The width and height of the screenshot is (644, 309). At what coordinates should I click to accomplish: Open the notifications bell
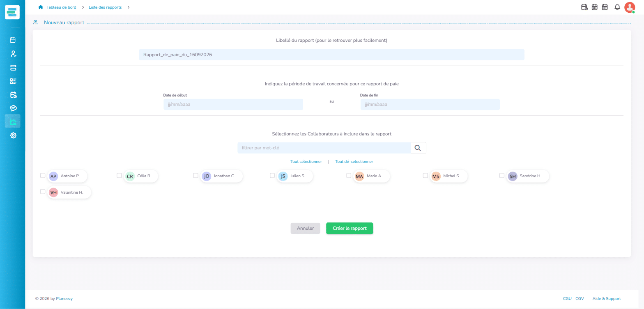[x=617, y=7]
